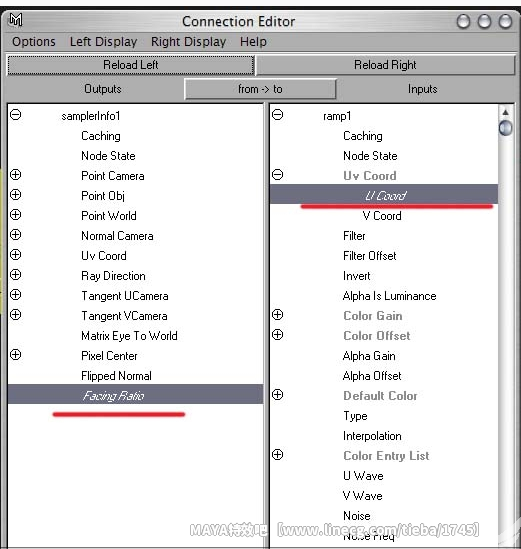Select V Wave input
Image resolution: width=521 pixels, height=549 pixels.
point(362,496)
